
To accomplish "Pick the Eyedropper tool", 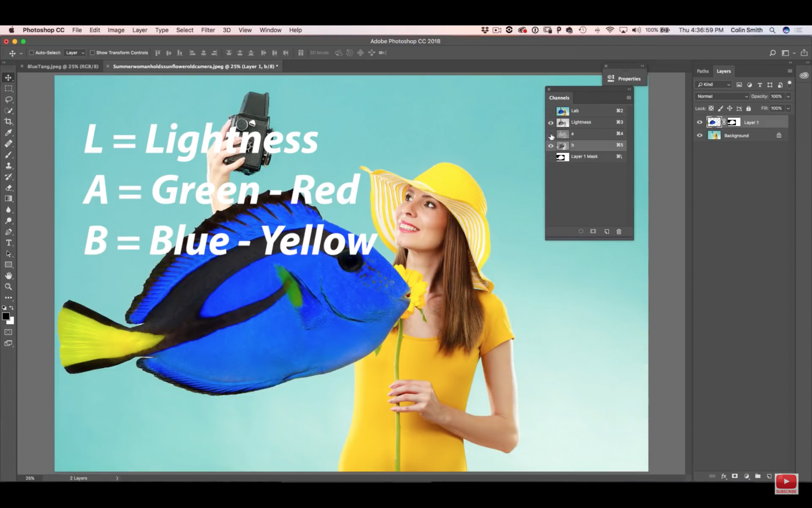I will coord(8,133).
